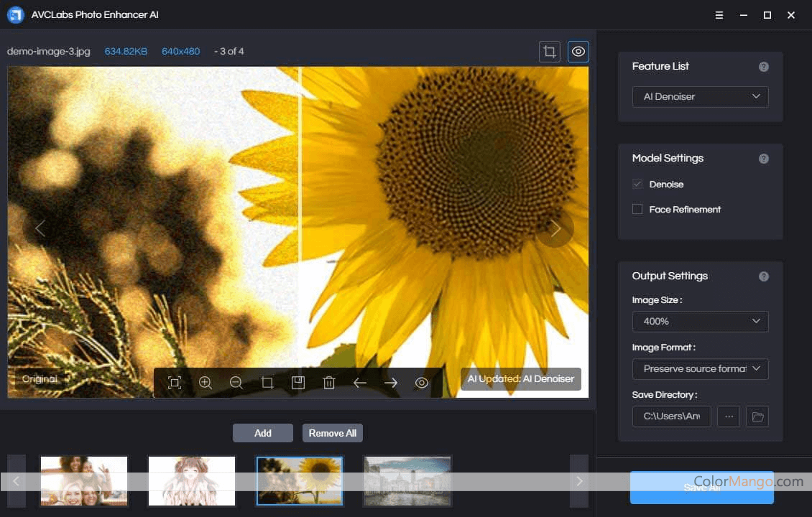The height and width of the screenshot is (517, 812).
Task: Select the city canal thumbnail
Action: 407,480
